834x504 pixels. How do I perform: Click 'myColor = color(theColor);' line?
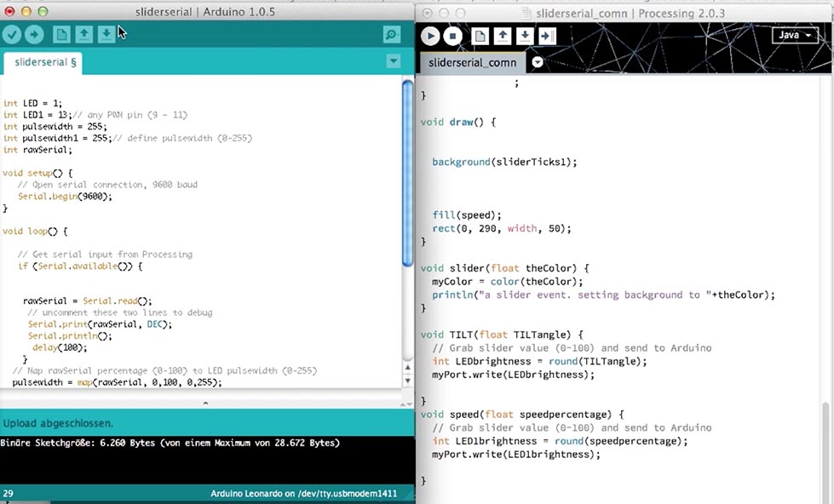click(x=508, y=281)
